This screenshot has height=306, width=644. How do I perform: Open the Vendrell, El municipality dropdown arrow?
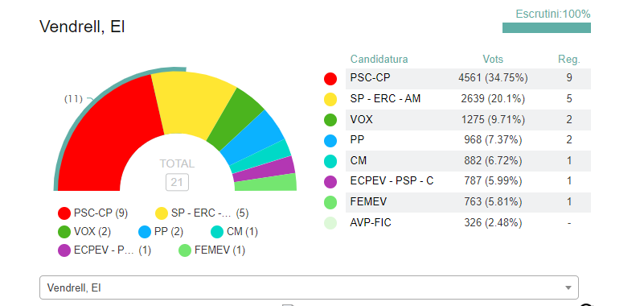pyautogui.click(x=568, y=288)
